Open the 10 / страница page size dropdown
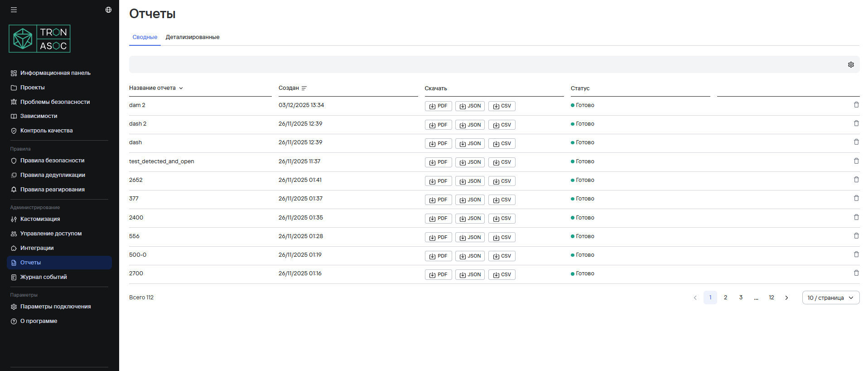 (x=830, y=298)
